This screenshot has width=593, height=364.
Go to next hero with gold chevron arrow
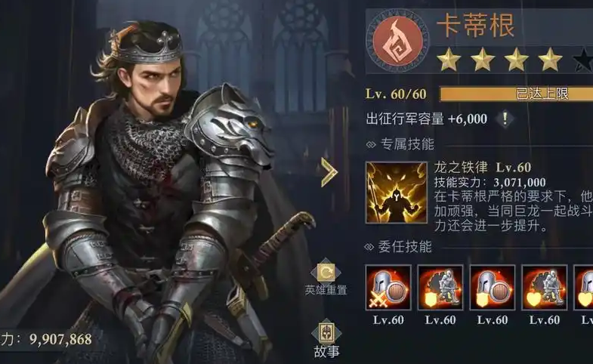[x=329, y=172]
